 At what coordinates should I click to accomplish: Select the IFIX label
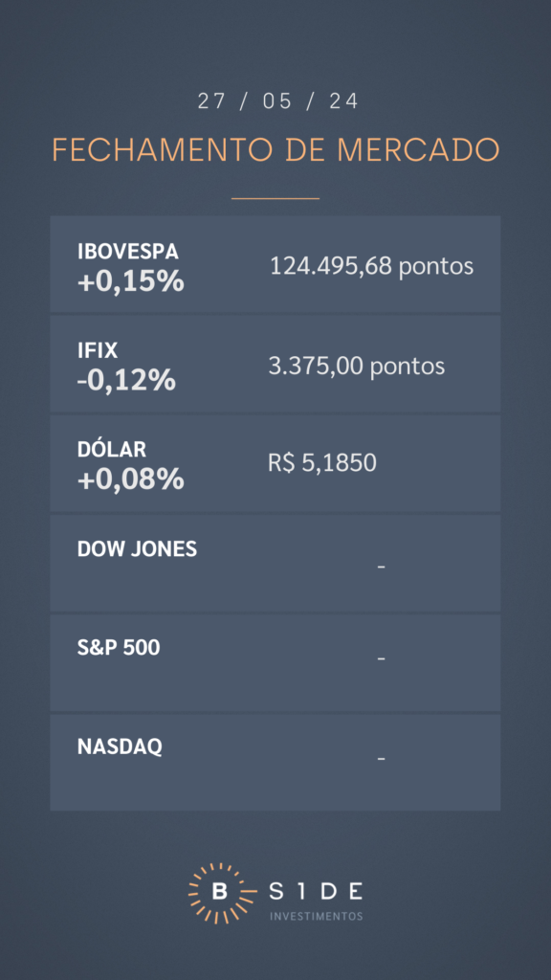(98, 350)
